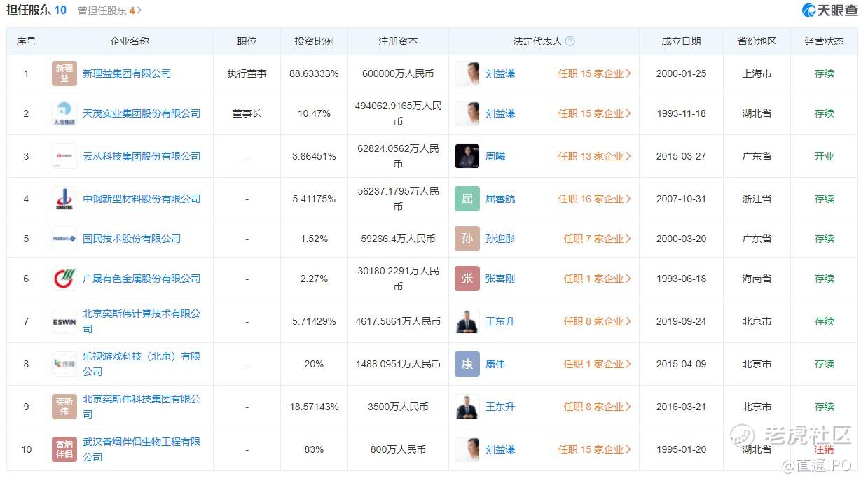
Task: Open the 北京奕斯伟科技集团有限公司 link
Action: (x=142, y=407)
